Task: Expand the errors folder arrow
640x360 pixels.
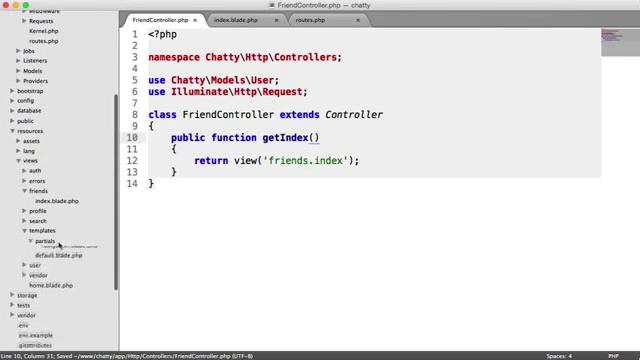Action: pos(24,181)
